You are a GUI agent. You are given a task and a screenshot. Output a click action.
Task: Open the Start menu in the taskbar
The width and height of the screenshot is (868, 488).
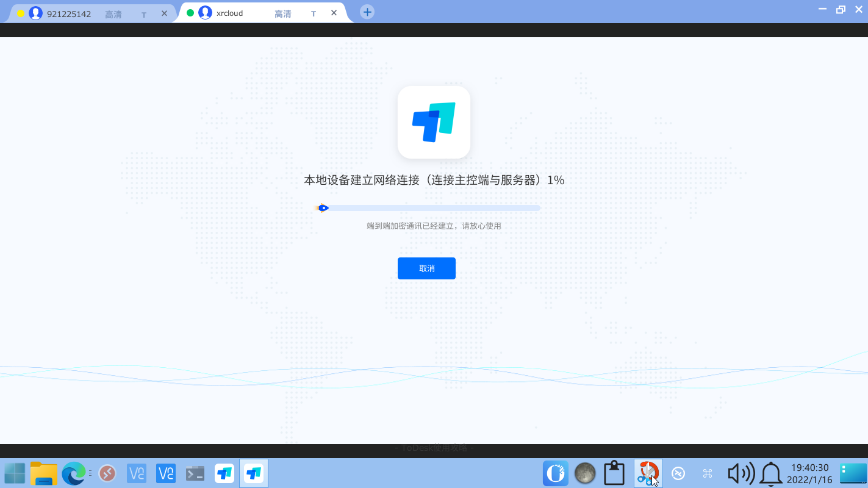coord(15,473)
